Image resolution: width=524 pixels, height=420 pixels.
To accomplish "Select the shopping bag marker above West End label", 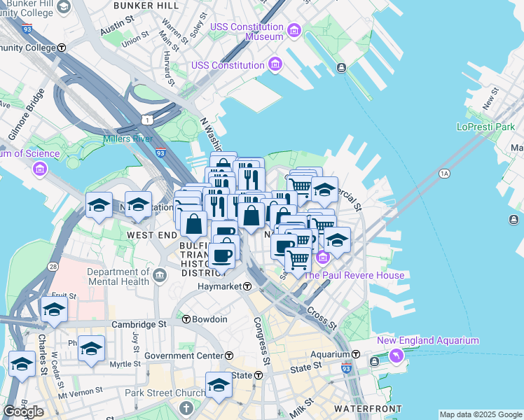I will (193, 225).
